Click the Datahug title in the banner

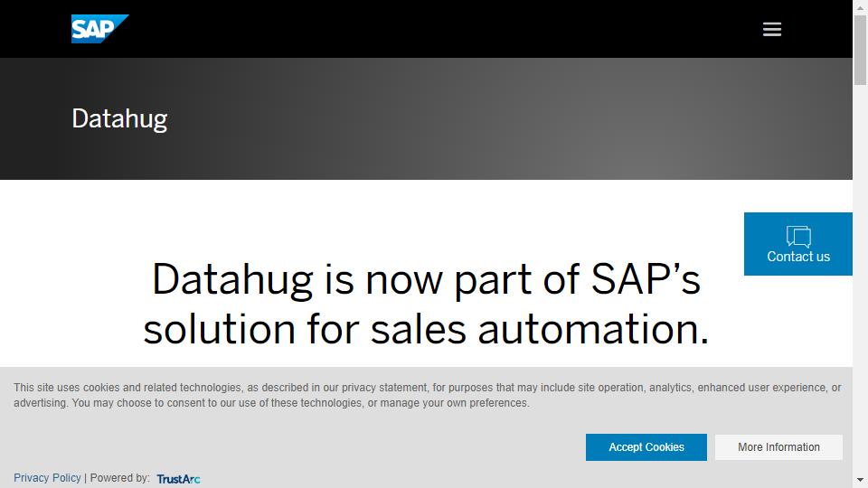click(x=119, y=119)
